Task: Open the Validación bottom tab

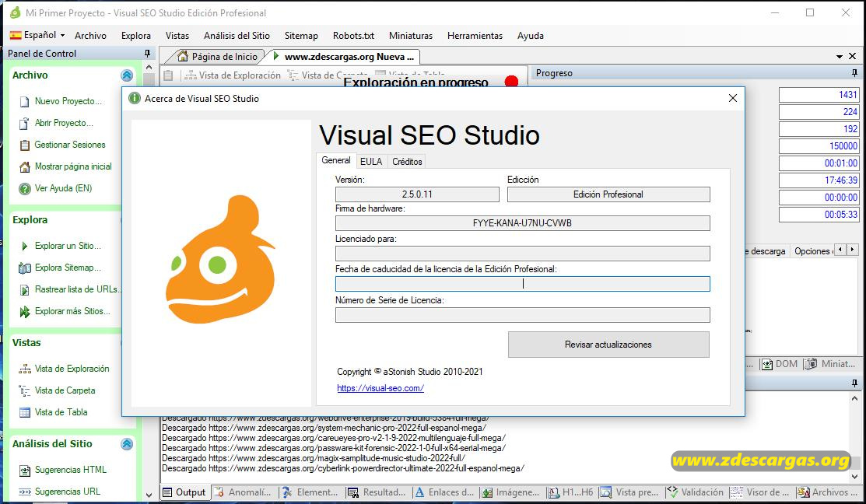Action: tap(696, 492)
